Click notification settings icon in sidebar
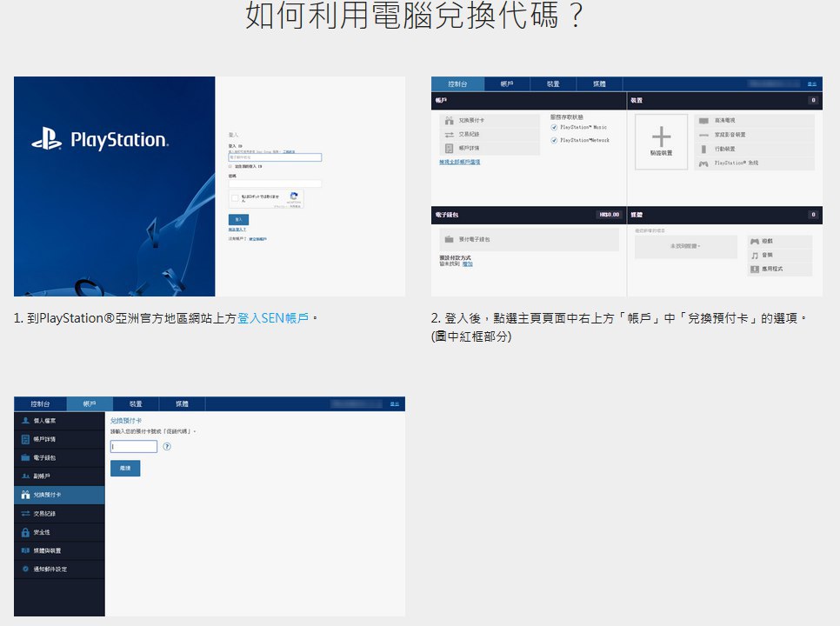 (25, 569)
